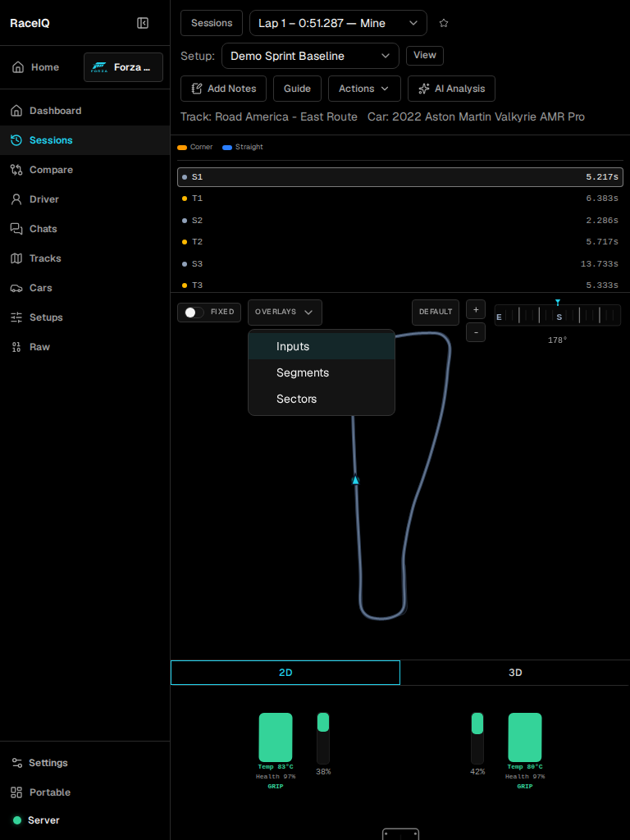Launch AI Analysis
The image size is (630, 840).
click(x=452, y=89)
